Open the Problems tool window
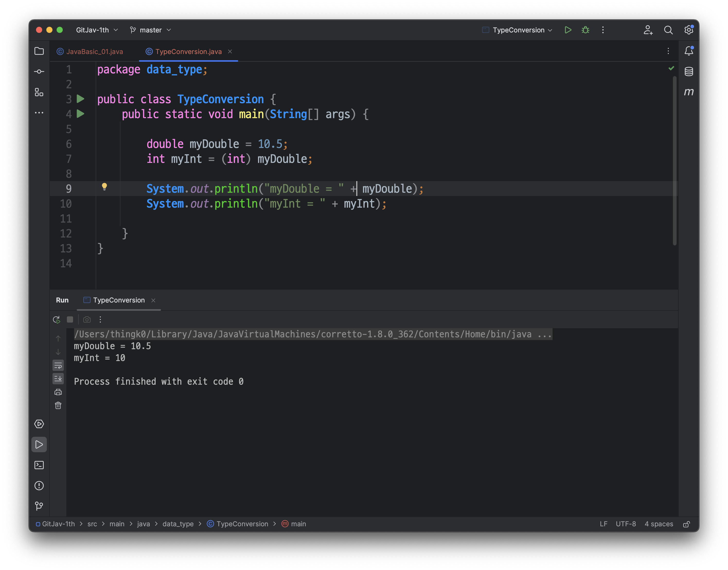 [39, 486]
